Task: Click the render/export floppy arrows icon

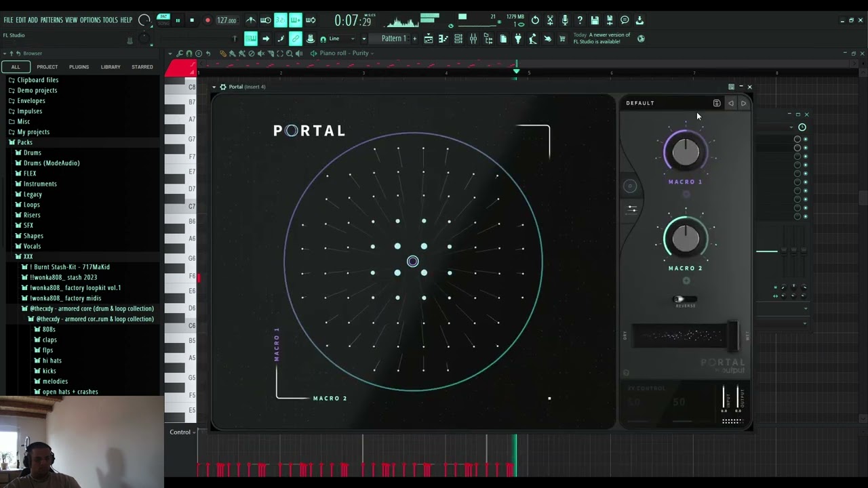Action: click(610, 20)
